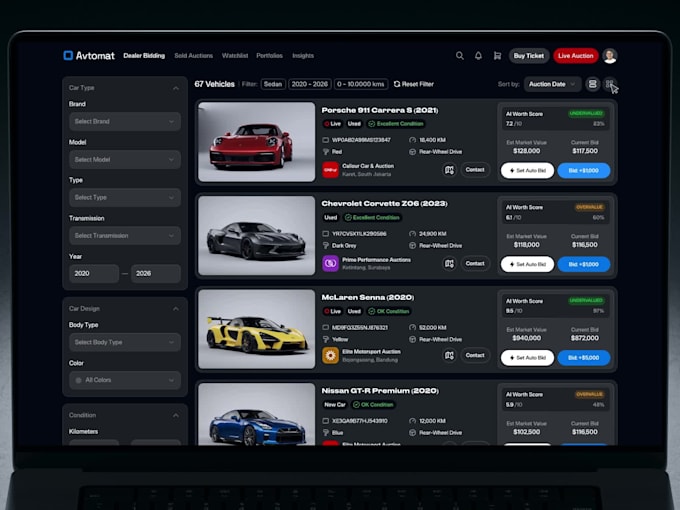Remove the 2020 - 2026 filter chip
The height and width of the screenshot is (510, 680).
pyautogui.click(x=310, y=84)
